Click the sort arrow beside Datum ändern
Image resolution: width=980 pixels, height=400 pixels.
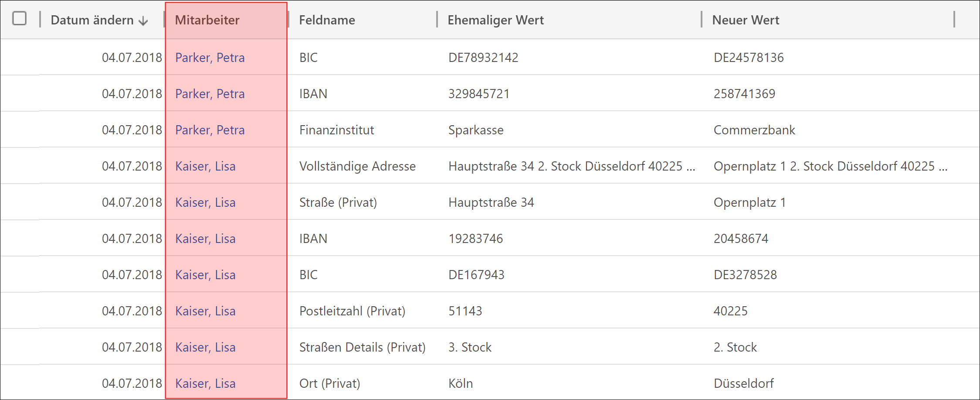click(x=143, y=21)
